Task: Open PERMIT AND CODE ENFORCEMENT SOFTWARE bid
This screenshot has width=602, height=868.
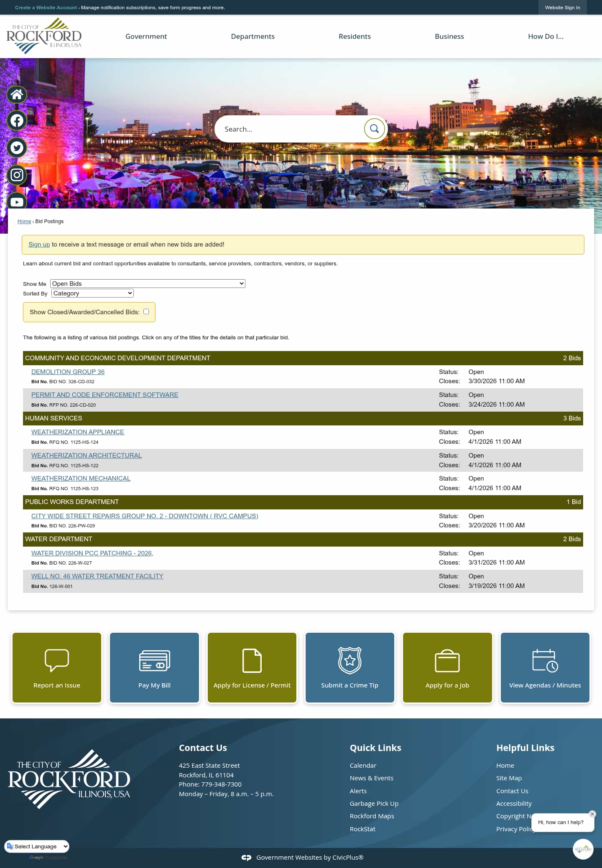Action: pos(105,395)
